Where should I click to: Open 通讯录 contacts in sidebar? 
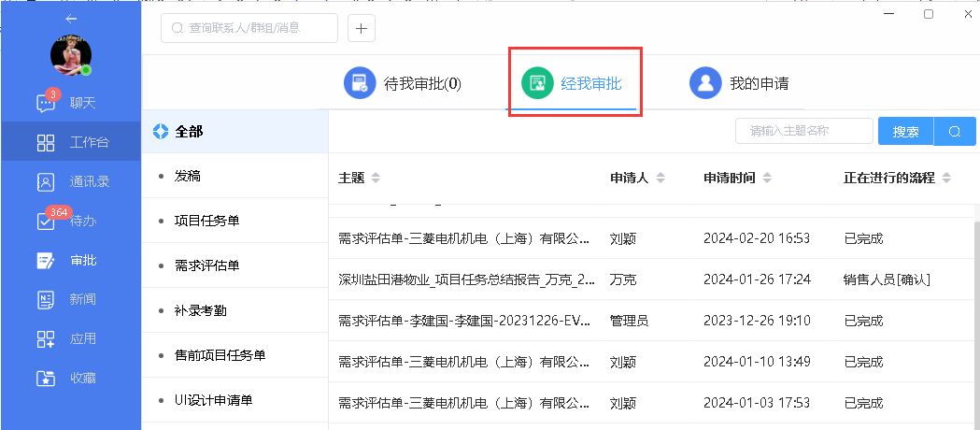click(47, 181)
